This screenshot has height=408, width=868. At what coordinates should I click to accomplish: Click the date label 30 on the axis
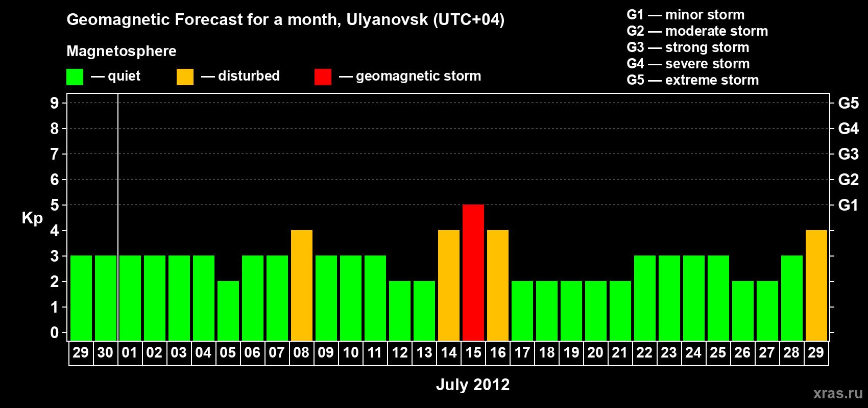[105, 352]
